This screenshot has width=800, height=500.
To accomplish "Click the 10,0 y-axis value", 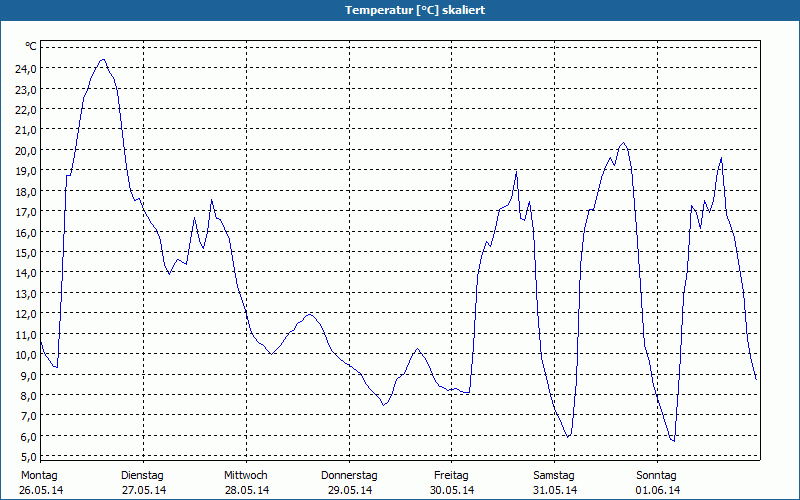I will [x=26, y=355].
